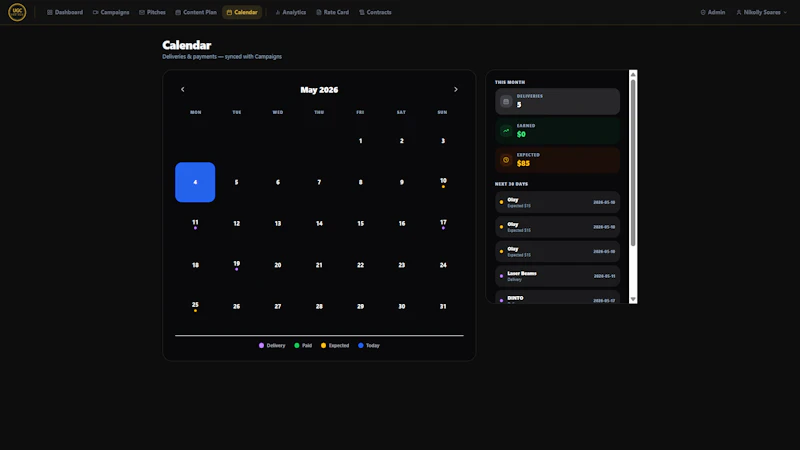Go to the previous month
The width and height of the screenshot is (800, 450).
point(183,89)
